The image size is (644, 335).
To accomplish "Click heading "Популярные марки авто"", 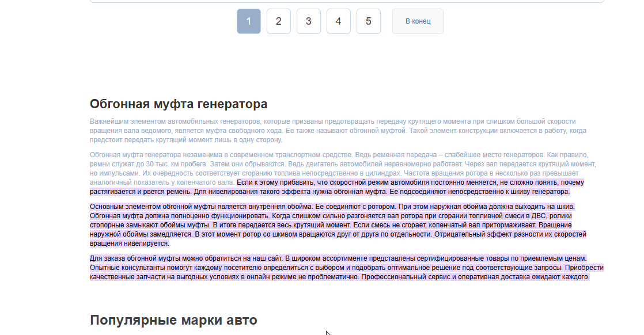I will point(173,320).
